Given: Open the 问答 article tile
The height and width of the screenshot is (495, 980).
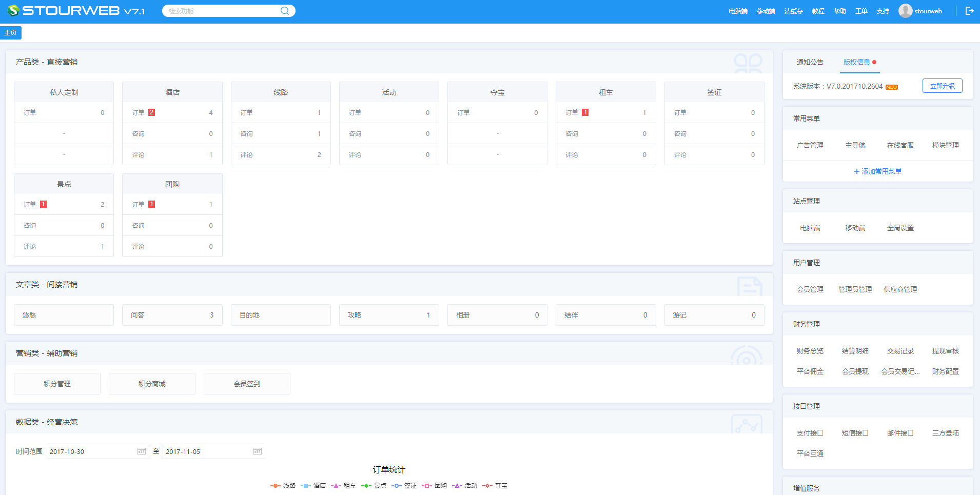Looking at the screenshot, I should click(x=172, y=315).
